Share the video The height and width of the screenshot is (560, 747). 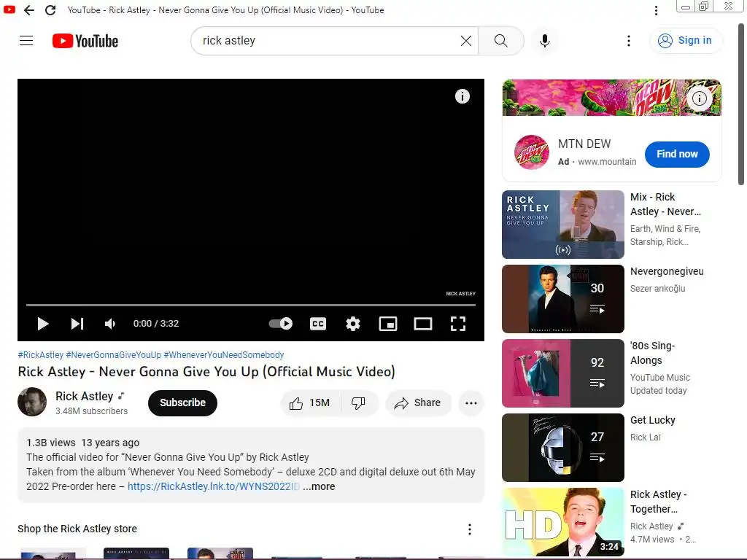point(418,403)
